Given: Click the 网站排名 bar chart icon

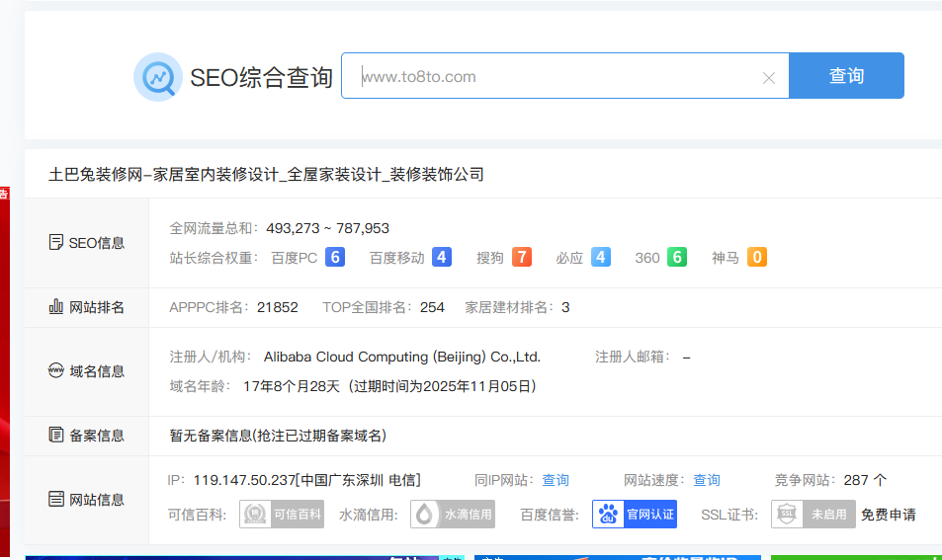Looking at the screenshot, I should 56,307.
